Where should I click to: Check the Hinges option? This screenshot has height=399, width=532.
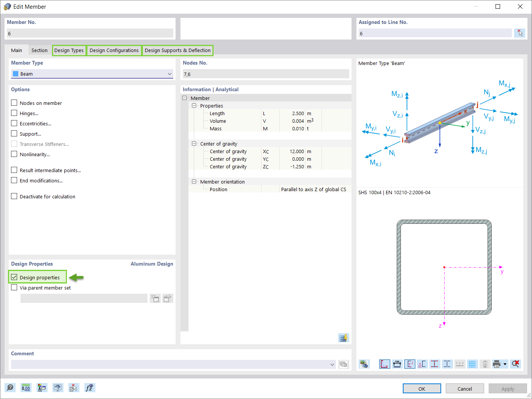click(x=14, y=113)
